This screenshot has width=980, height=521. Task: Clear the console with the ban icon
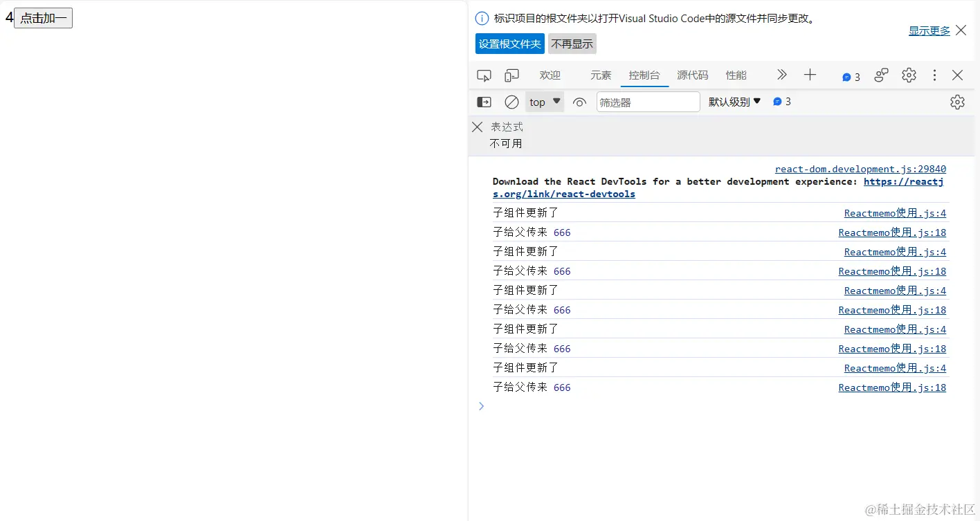(511, 102)
